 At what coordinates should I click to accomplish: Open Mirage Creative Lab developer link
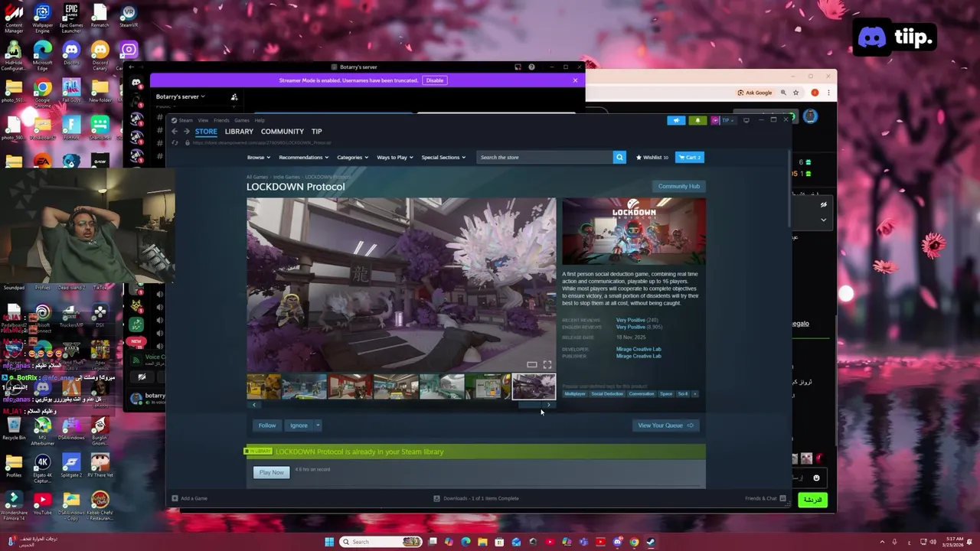[x=639, y=349]
